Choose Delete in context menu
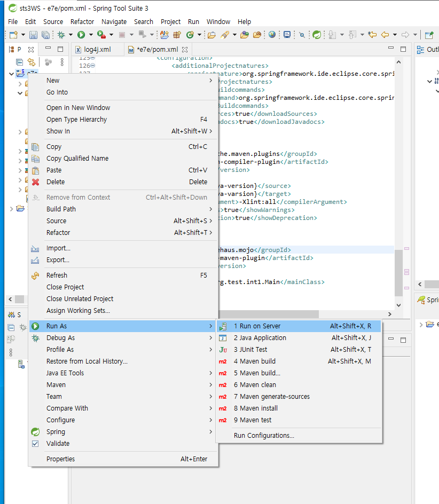The width and height of the screenshot is (439, 504). [x=123, y=182]
